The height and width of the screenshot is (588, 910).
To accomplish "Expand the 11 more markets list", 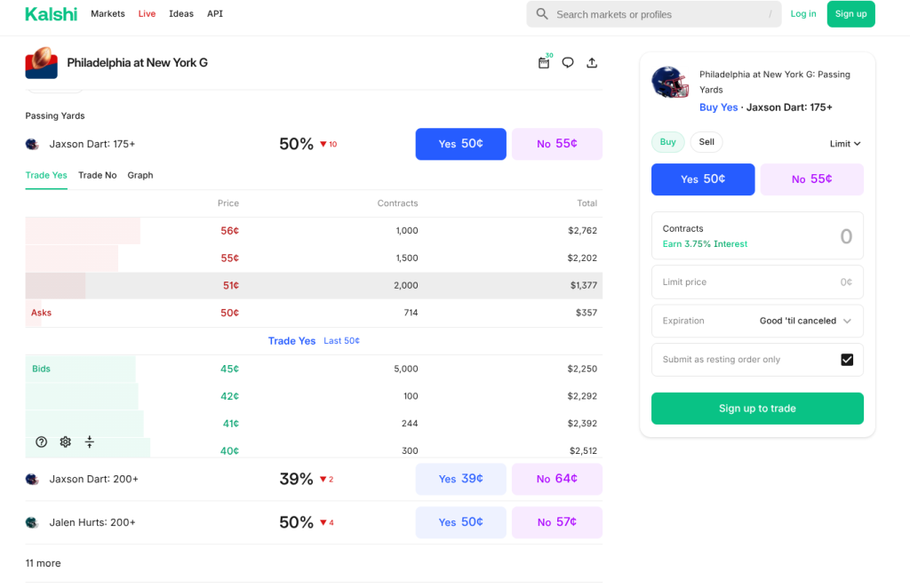I will [43, 563].
